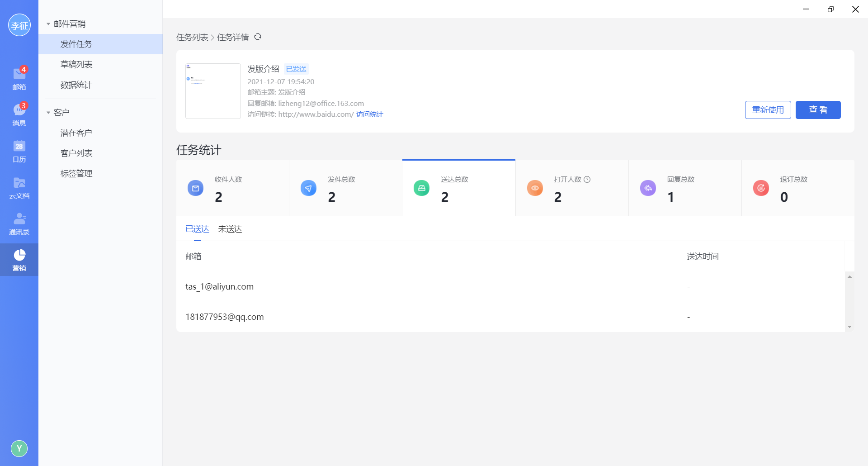
Task: Open the 通讯录 contacts icon
Action: click(19, 223)
